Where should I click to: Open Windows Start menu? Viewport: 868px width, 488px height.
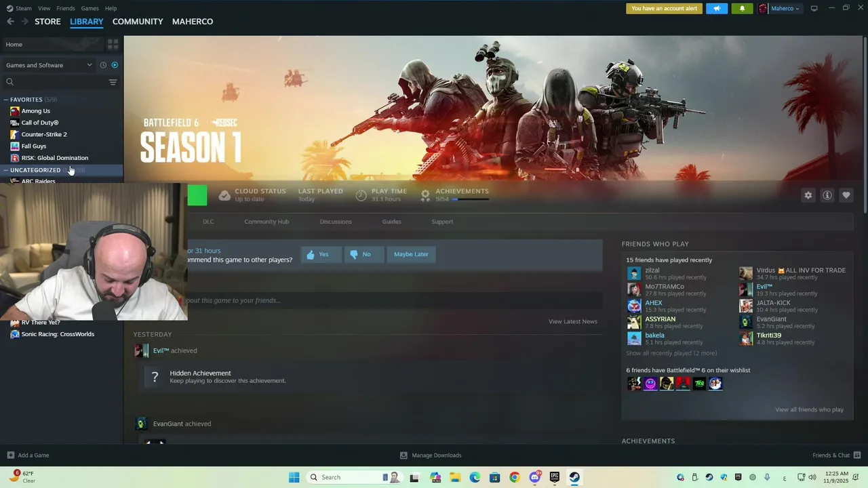click(x=294, y=477)
